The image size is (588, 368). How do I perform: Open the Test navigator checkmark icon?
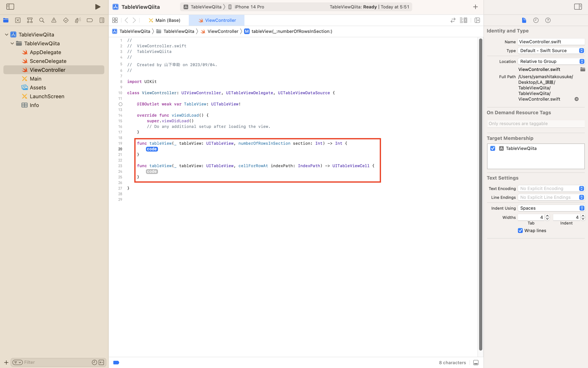click(x=66, y=20)
